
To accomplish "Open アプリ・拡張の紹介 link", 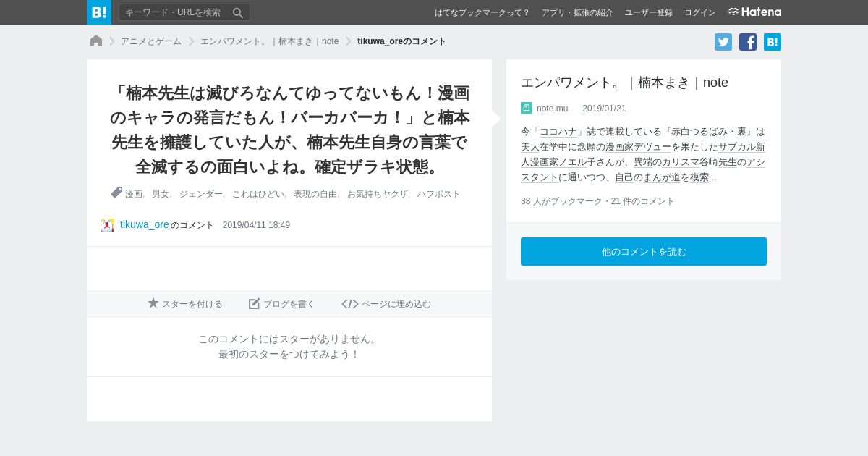I will coord(577,12).
